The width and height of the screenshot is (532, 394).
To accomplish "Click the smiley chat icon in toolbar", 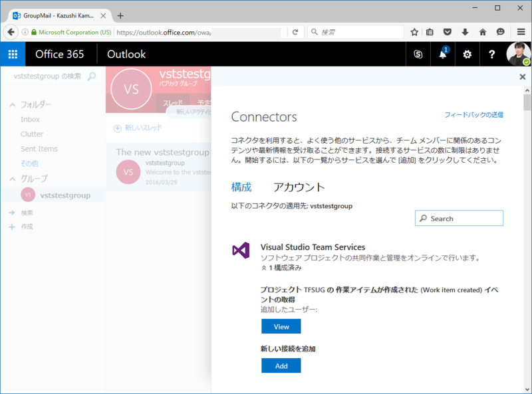I will 501,32.
